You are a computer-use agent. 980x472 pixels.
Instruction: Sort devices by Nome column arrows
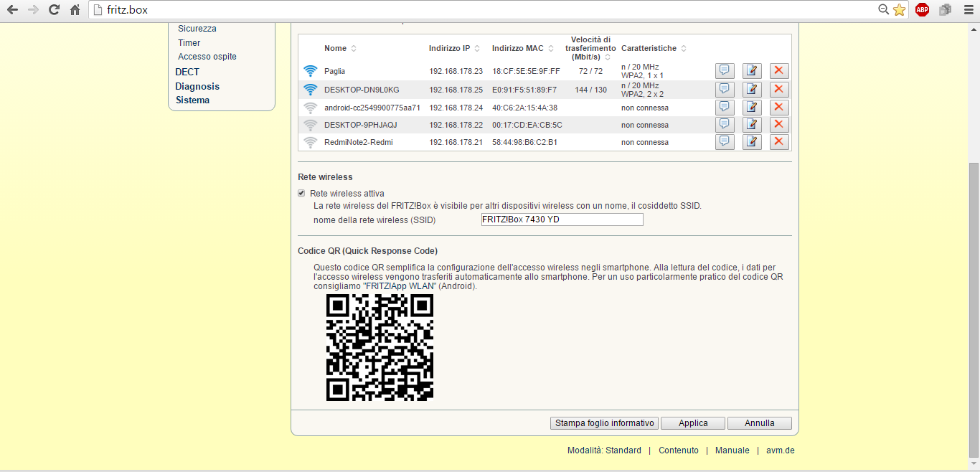click(x=353, y=49)
